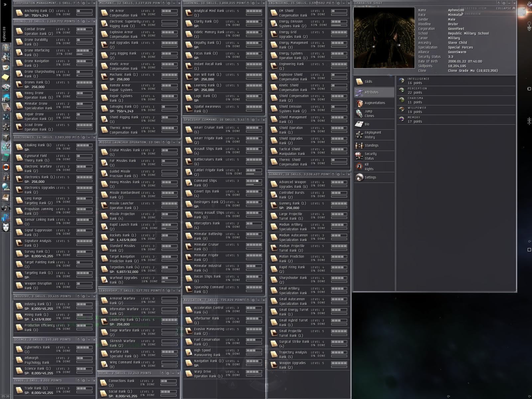Open character sheet Settings

pos(370,178)
